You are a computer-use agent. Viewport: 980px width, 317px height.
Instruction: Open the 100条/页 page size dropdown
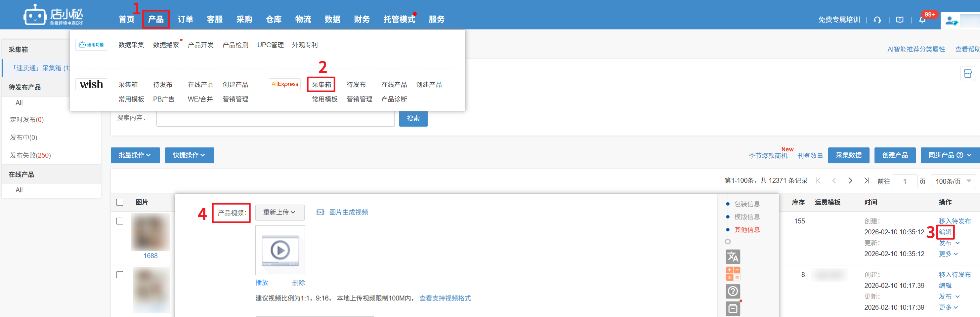tap(953, 181)
